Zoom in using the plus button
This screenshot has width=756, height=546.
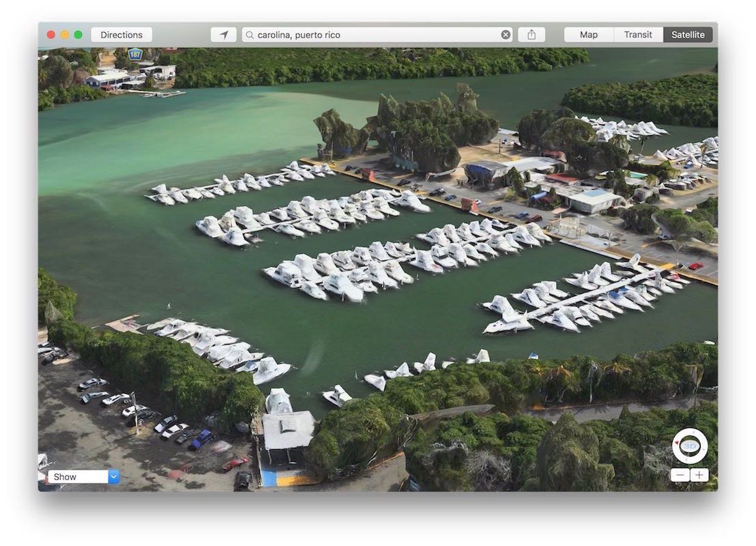click(x=699, y=475)
